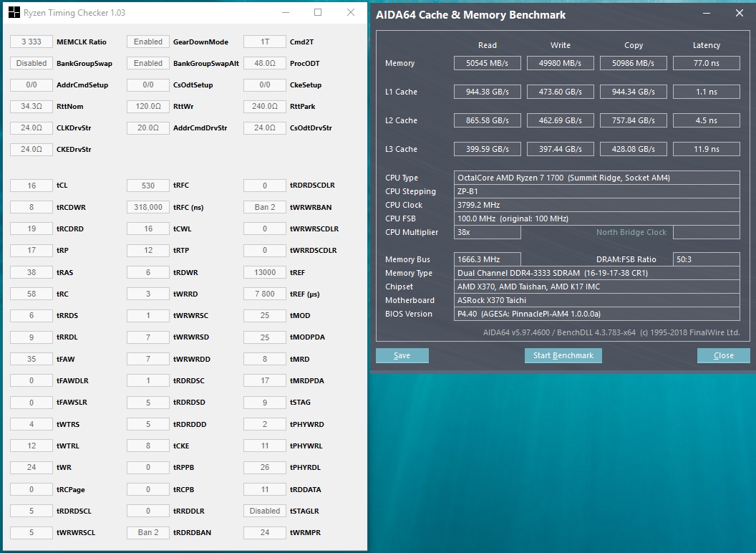Click the tPHYRDL value 26
Viewport: 756px width, 553px height.
(x=265, y=468)
